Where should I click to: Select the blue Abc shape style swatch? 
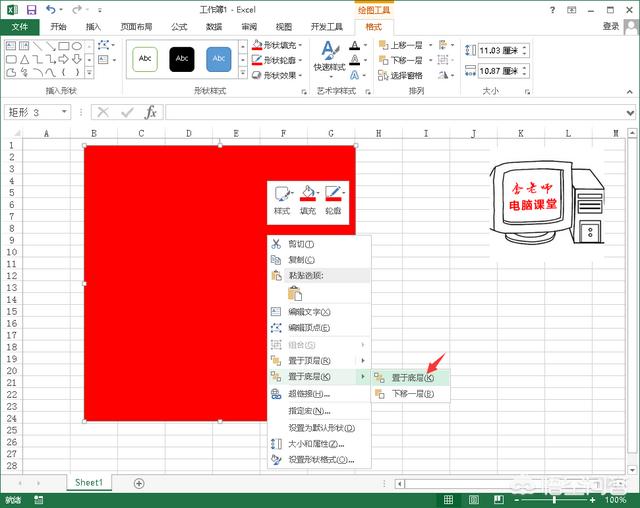(219, 59)
